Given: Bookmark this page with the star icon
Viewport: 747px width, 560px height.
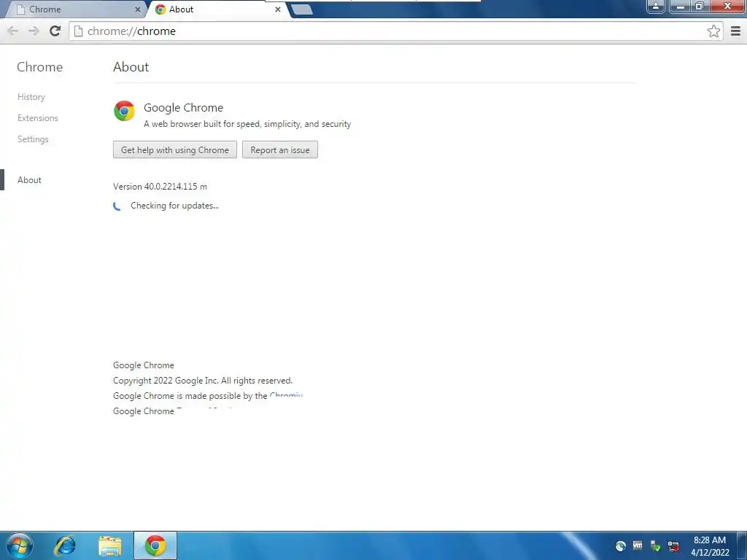Looking at the screenshot, I should [713, 31].
